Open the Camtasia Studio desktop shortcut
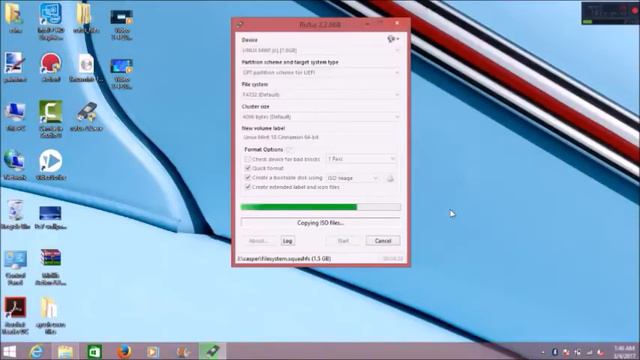Screen dimensions: 640x360 click(x=51, y=119)
